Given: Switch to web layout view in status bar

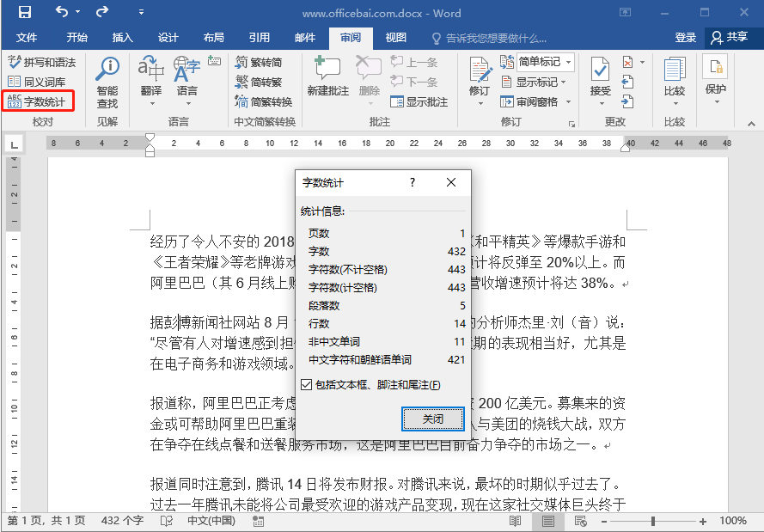Looking at the screenshot, I should [580, 522].
